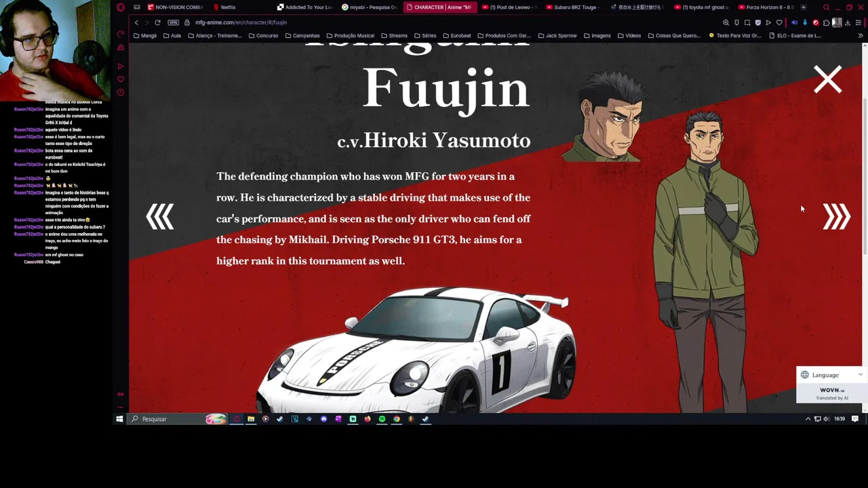Open the sidebar heart bookmarks icon

[121, 79]
